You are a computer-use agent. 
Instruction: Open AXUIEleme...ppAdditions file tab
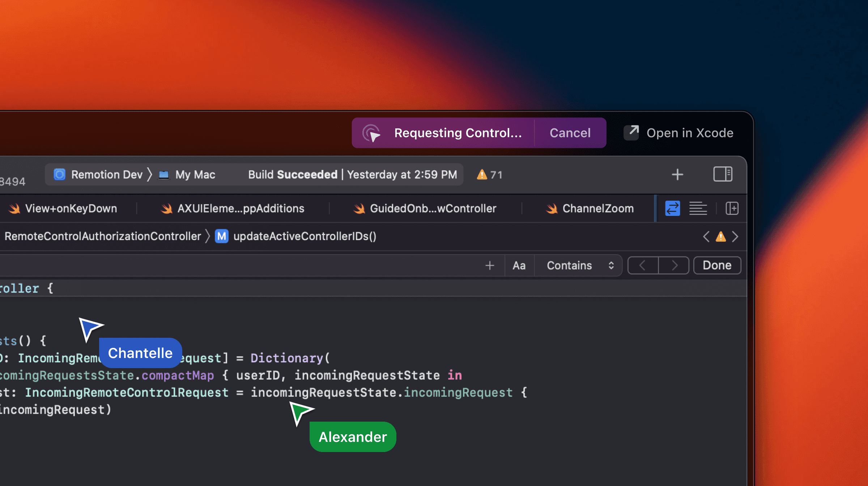[x=241, y=209]
